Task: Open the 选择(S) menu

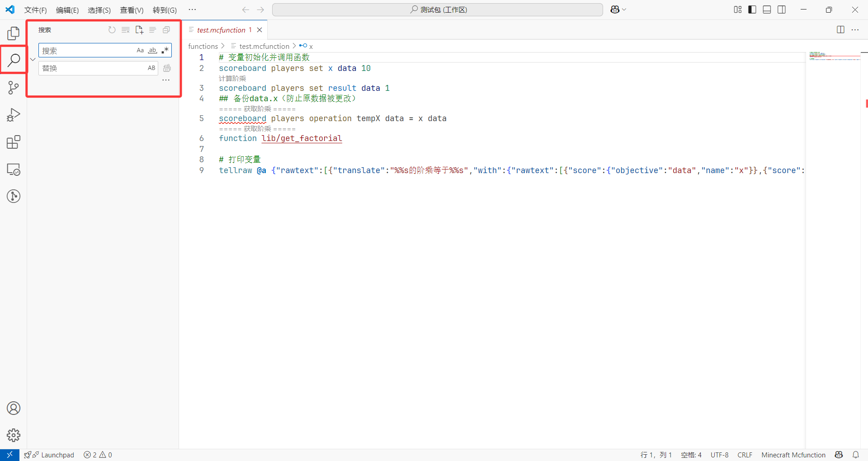Action: [x=99, y=10]
